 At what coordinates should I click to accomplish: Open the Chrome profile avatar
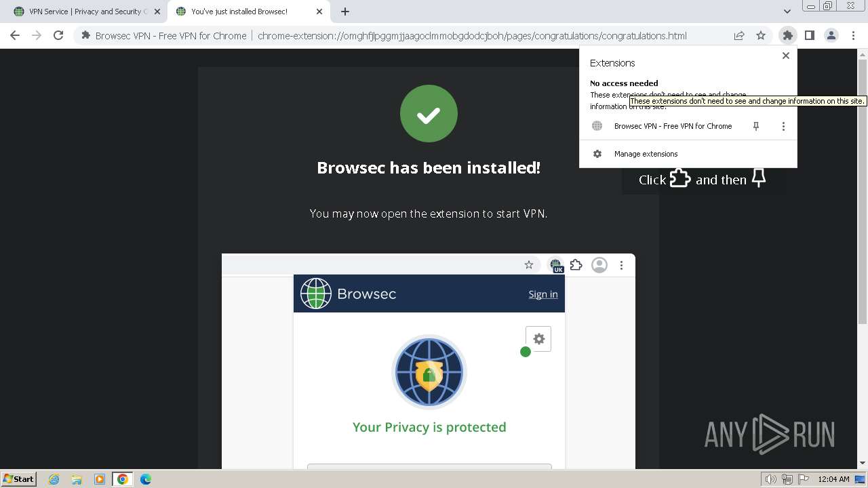[831, 35]
